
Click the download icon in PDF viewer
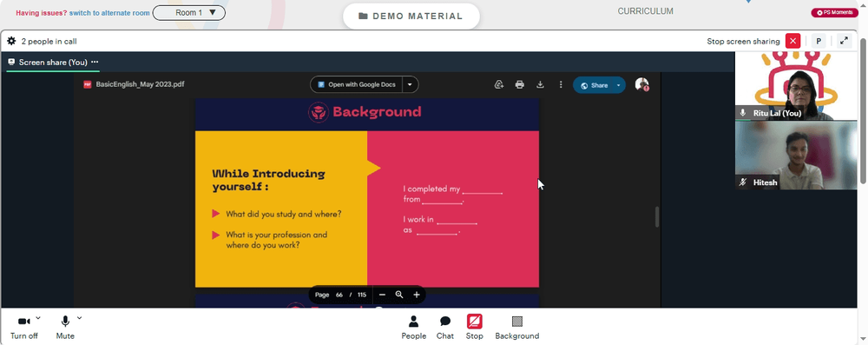540,85
